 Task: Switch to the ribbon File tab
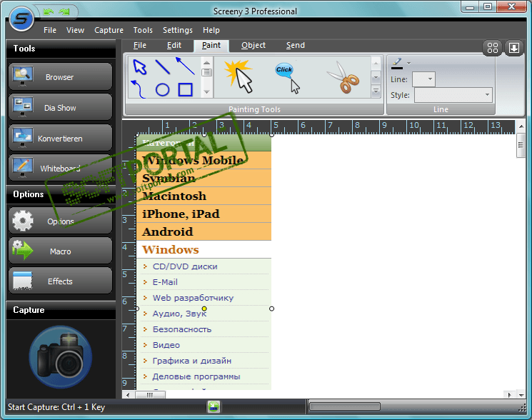pyautogui.click(x=140, y=46)
